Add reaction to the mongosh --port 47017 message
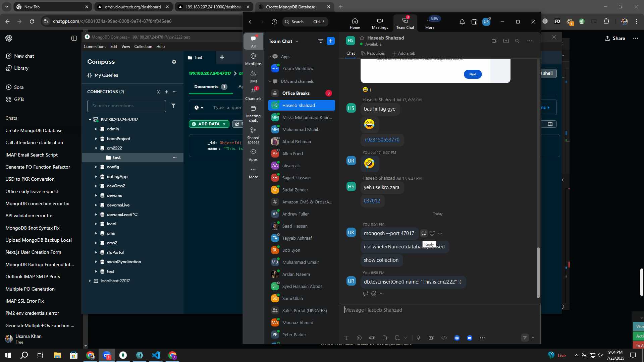The image size is (644, 362). point(432,233)
